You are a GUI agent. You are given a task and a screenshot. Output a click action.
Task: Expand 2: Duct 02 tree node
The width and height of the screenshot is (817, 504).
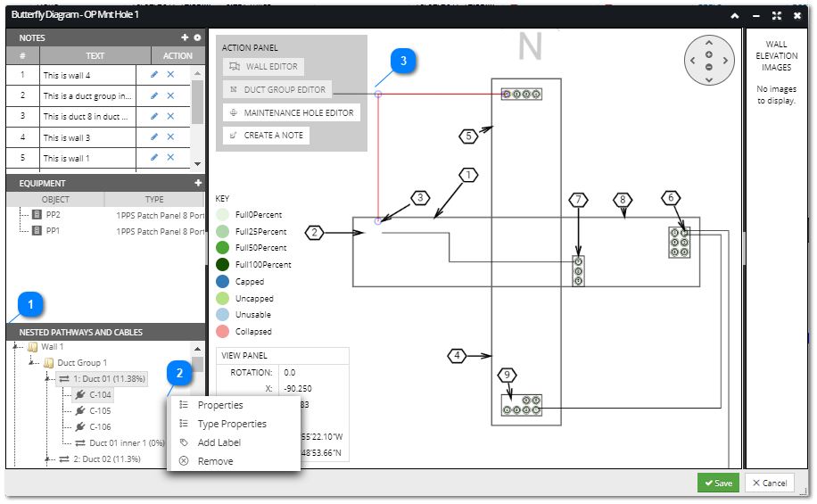[x=47, y=459]
